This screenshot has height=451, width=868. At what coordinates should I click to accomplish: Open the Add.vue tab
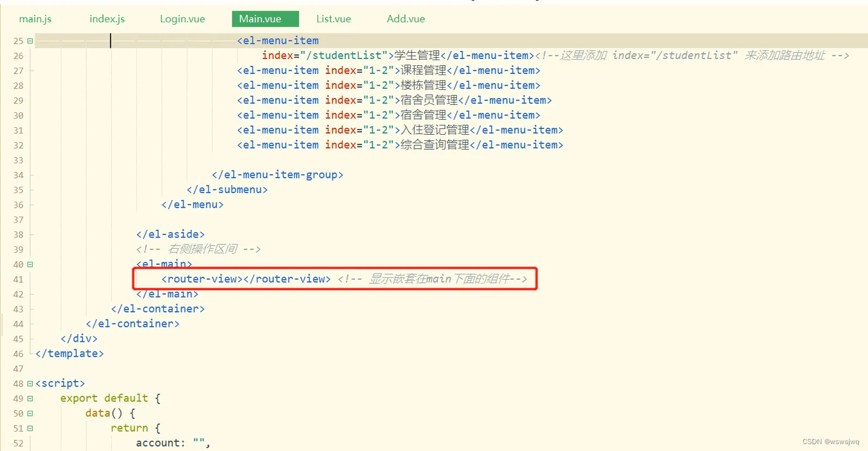(x=406, y=19)
